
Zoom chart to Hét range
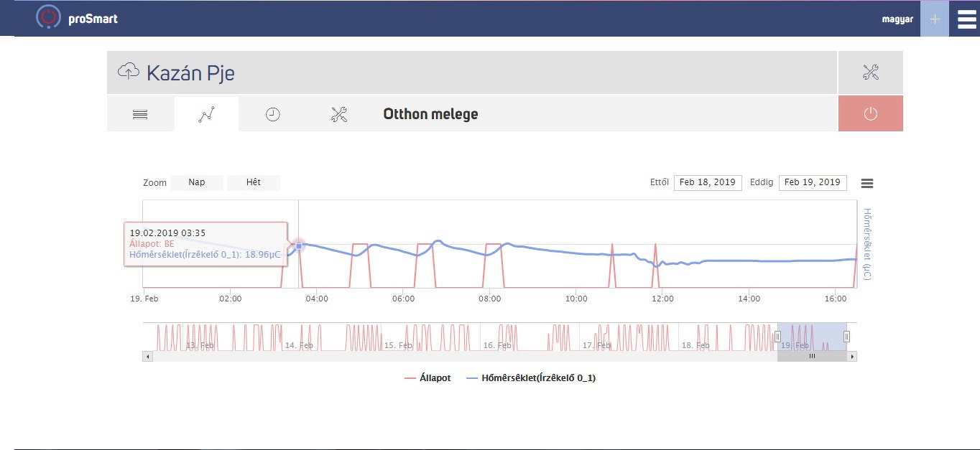(254, 182)
